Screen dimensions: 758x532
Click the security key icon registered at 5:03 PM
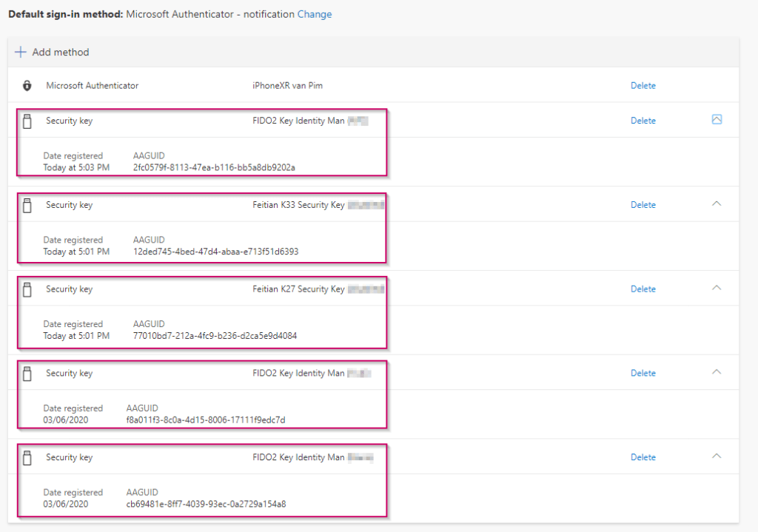pyautogui.click(x=27, y=121)
